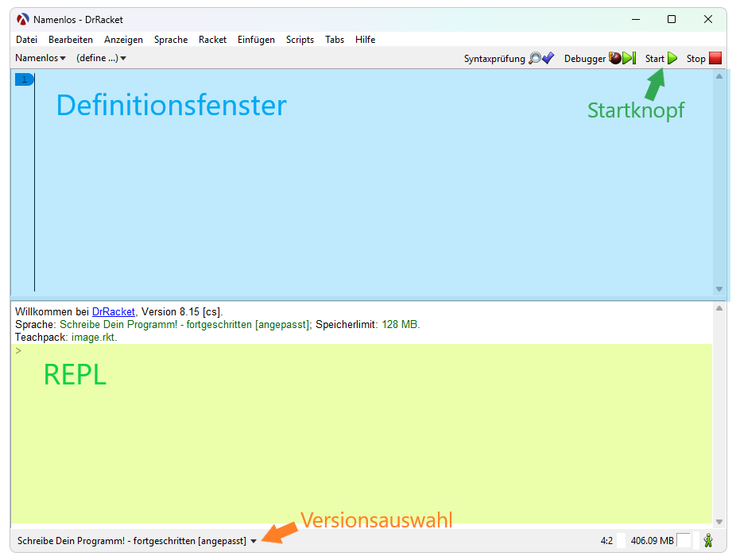The width and height of the screenshot is (736, 560).
Task: Expand the (define ...) dropdown
Action: click(102, 58)
